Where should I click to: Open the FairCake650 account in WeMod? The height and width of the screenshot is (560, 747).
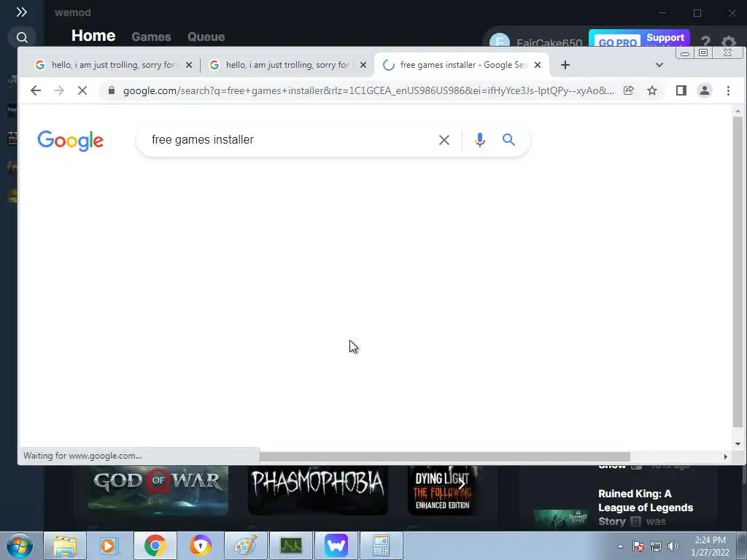(x=535, y=41)
